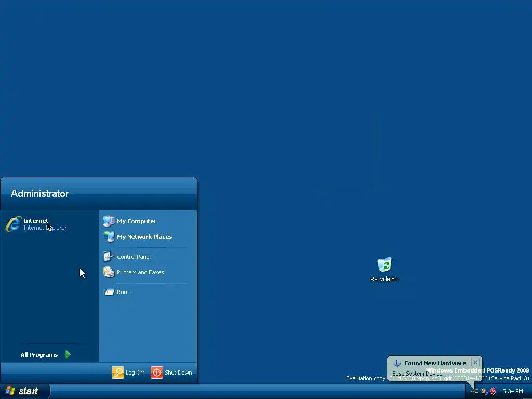
Task: Expand All Programs green arrow
Action: point(68,354)
